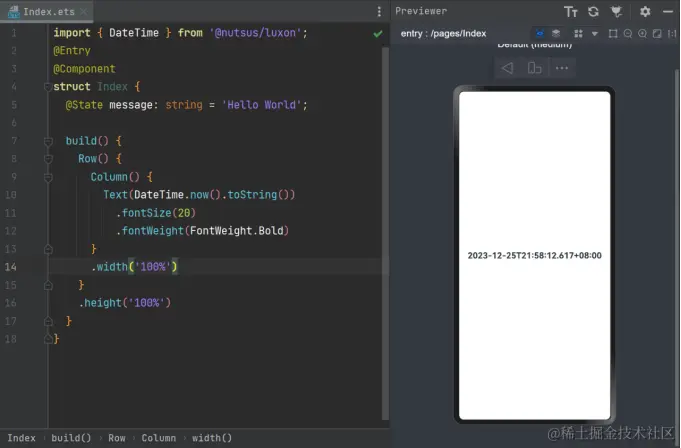The height and width of the screenshot is (448, 681).
Task: Click FontWeight.Bold on line 12
Action: click(237, 231)
